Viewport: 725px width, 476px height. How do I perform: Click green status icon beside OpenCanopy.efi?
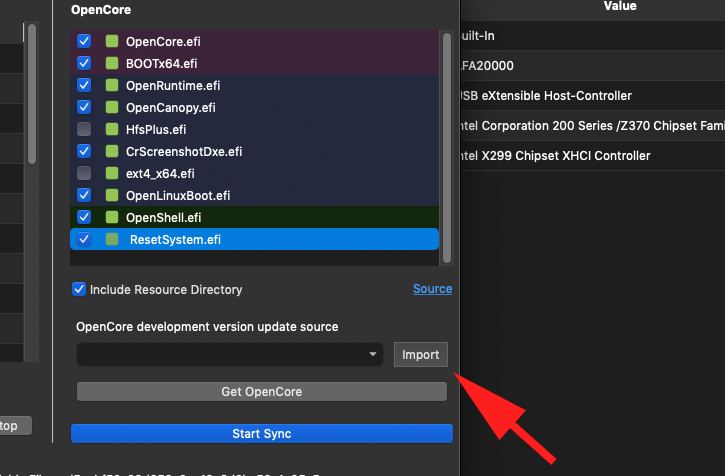(112, 107)
